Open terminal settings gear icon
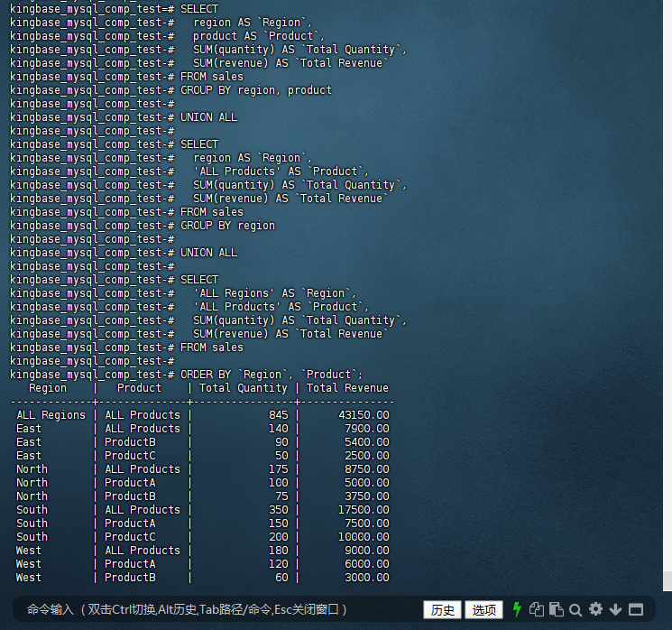 tap(595, 609)
